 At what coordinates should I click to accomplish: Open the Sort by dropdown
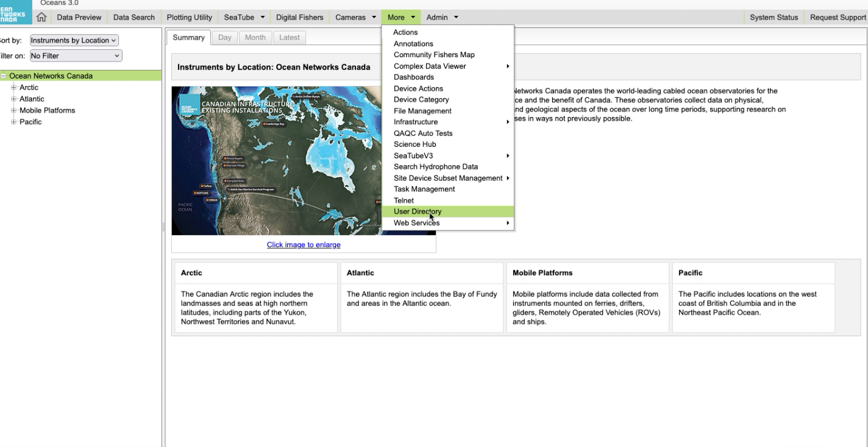tap(74, 40)
